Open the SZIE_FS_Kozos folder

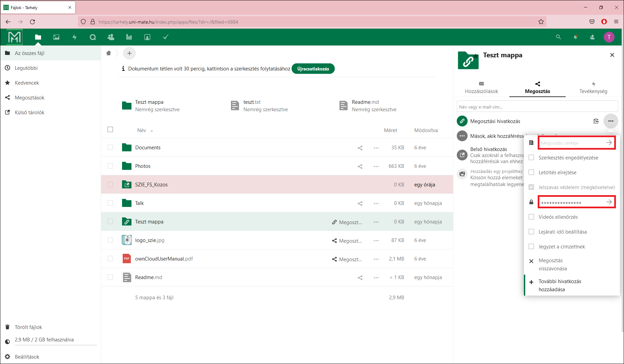(151, 185)
